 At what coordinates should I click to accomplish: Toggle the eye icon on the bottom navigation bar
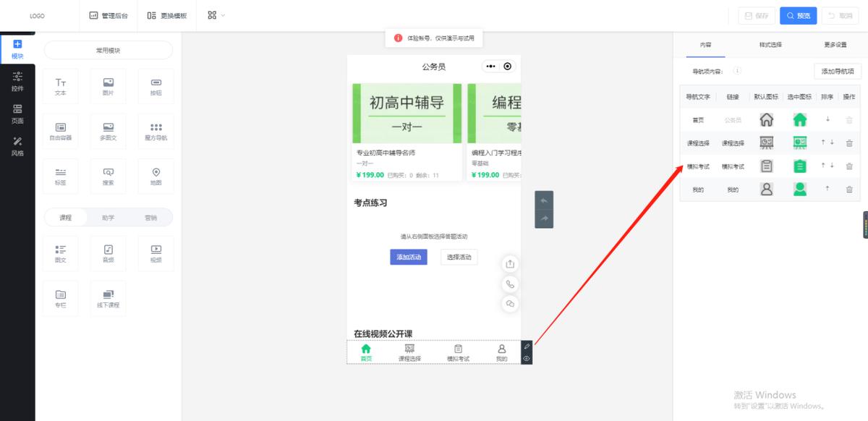tap(527, 358)
